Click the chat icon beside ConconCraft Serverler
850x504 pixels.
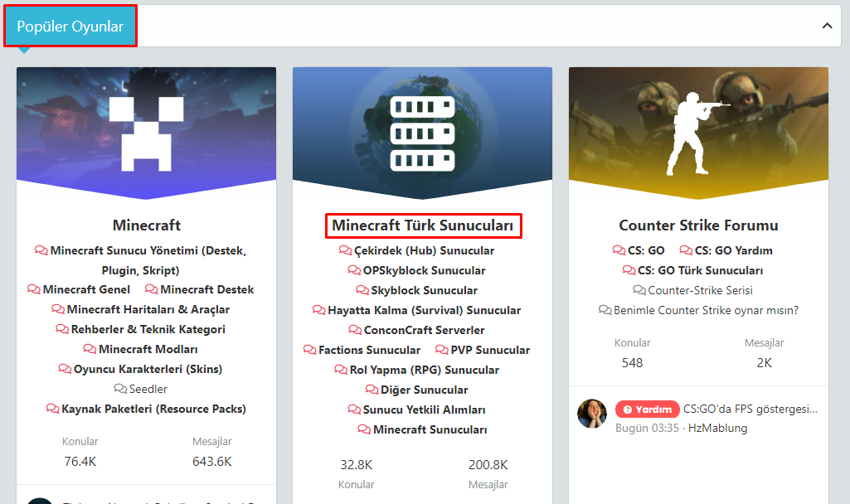pos(355,329)
